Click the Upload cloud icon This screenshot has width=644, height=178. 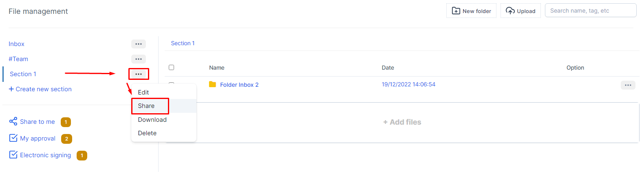tap(510, 11)
